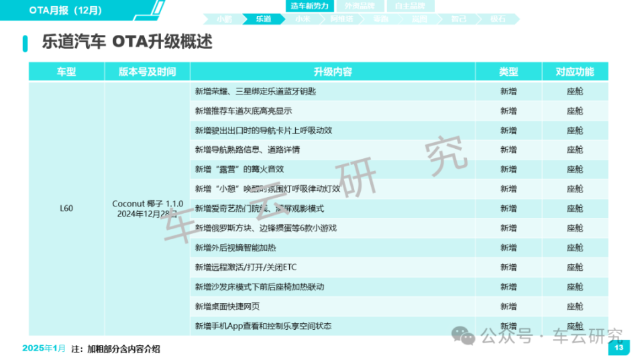Select the row 新增荣耀、三星绑定乐道蓝牙钥匙
The width and height of the screenshot is (644, 362).
pos(333,91)
